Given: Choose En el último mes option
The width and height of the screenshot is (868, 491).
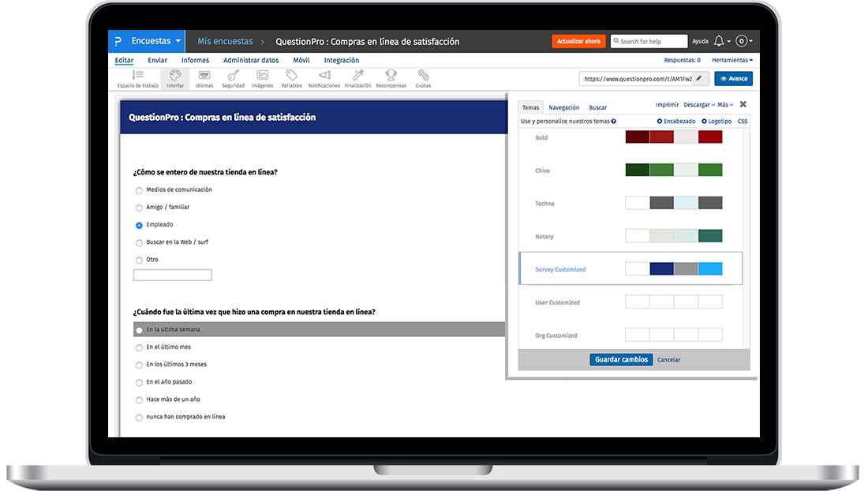Looking at the screenshot, I should point(139,347).
